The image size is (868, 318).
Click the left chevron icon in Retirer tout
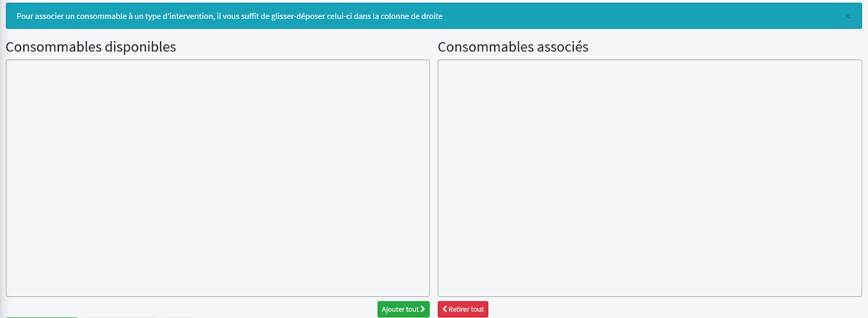tap(445, 309)
